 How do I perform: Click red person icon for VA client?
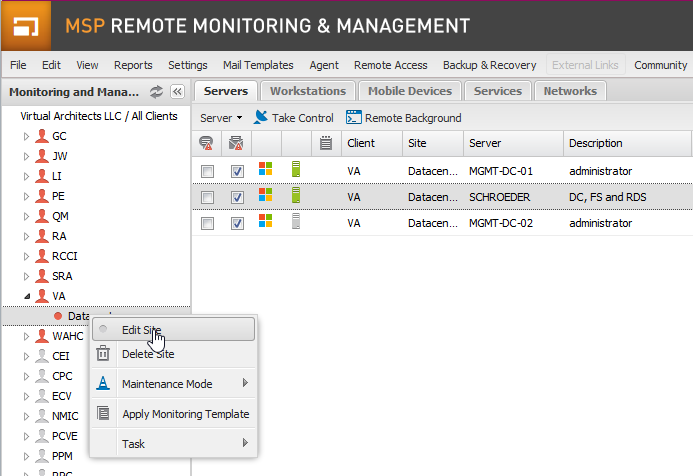click(42, 296)
